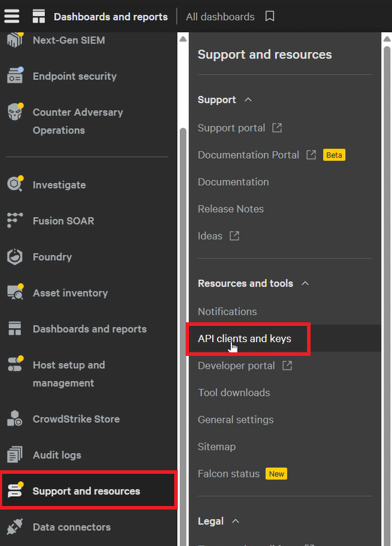
Task: Collapse the Legal section chevron
Action: (236, 521)
